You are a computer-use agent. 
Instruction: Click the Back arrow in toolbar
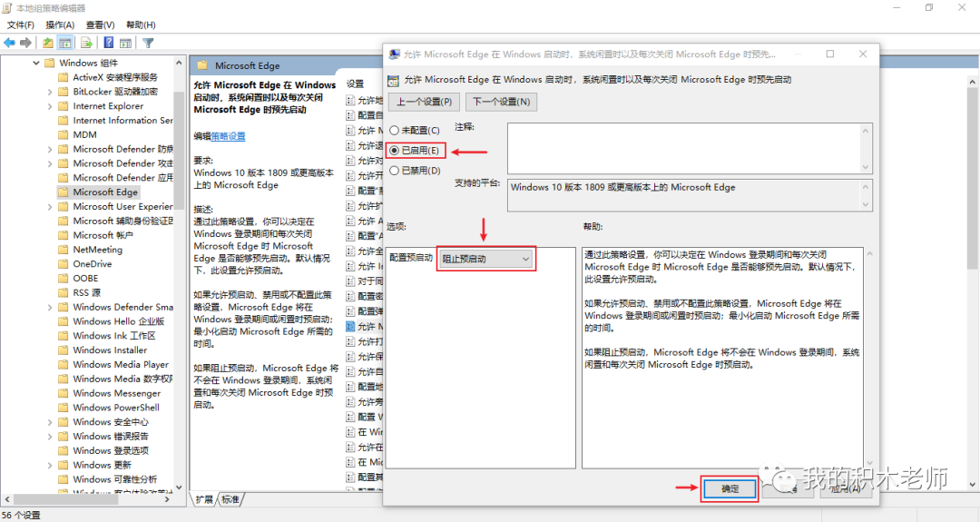click(10, 43)
